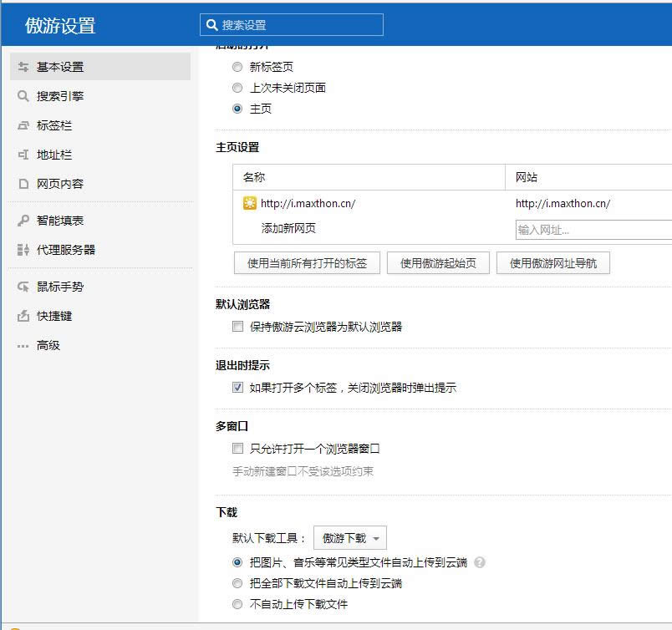Select 主页 startup radio button

click(237, 109)
